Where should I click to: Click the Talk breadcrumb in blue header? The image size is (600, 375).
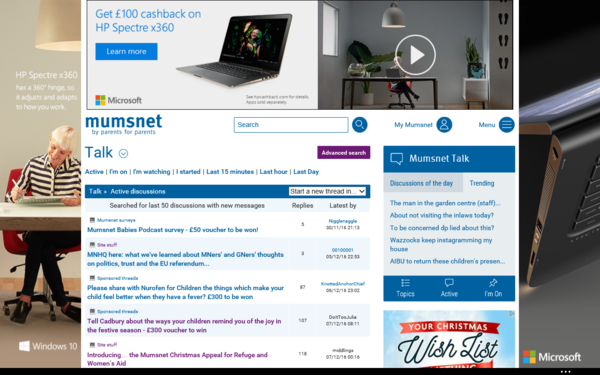click(95, 192)
